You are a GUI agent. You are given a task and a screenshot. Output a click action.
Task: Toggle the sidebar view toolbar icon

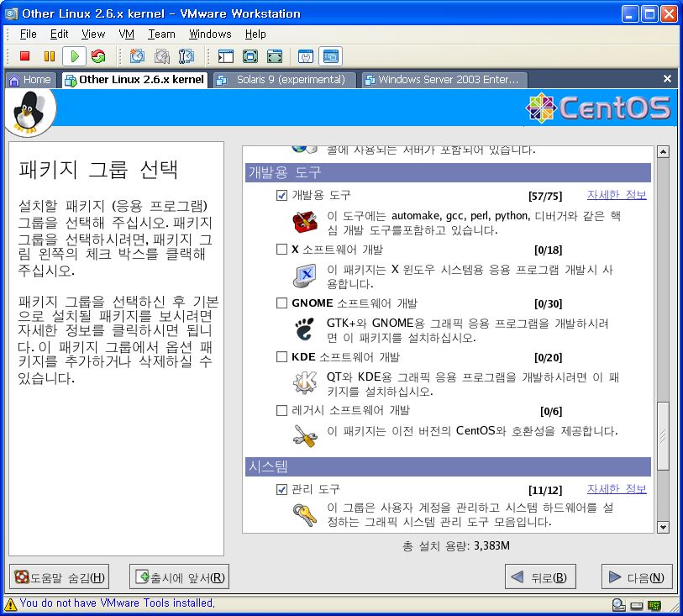tap(225, 56)
